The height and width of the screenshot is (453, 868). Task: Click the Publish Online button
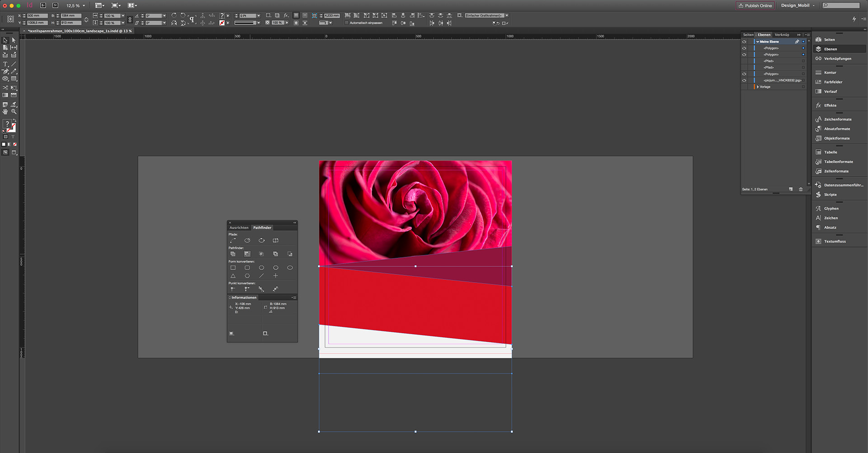pyautogui.click(x=755, y=5)
